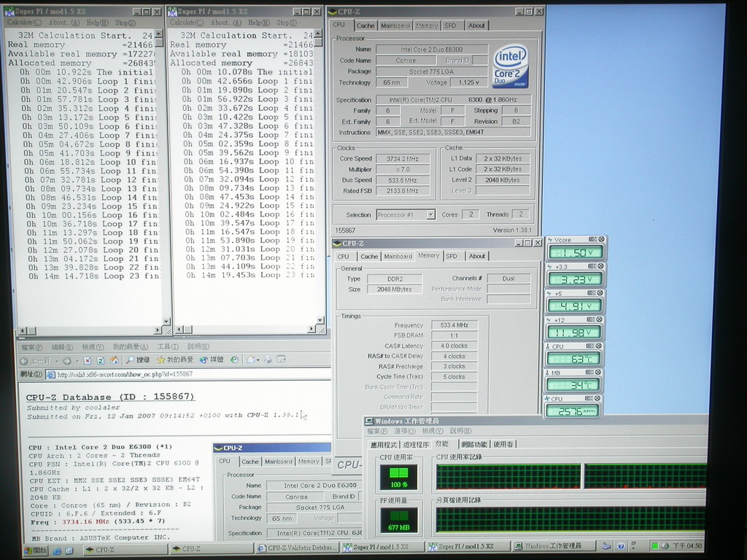
Task: Close the CPU fan speed panel
Action: [x=598, y=398]
